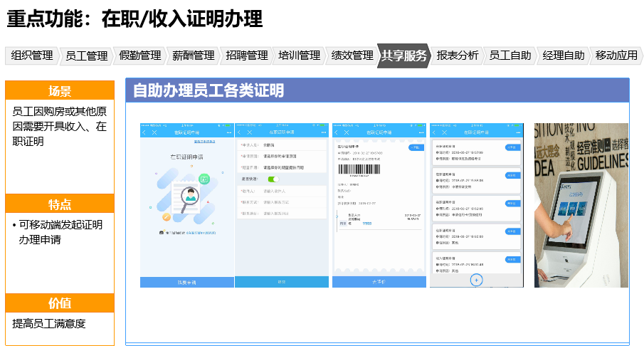Tap the back arrow on the application form screen
Screen dimensions: 644x346
point(239,132)
